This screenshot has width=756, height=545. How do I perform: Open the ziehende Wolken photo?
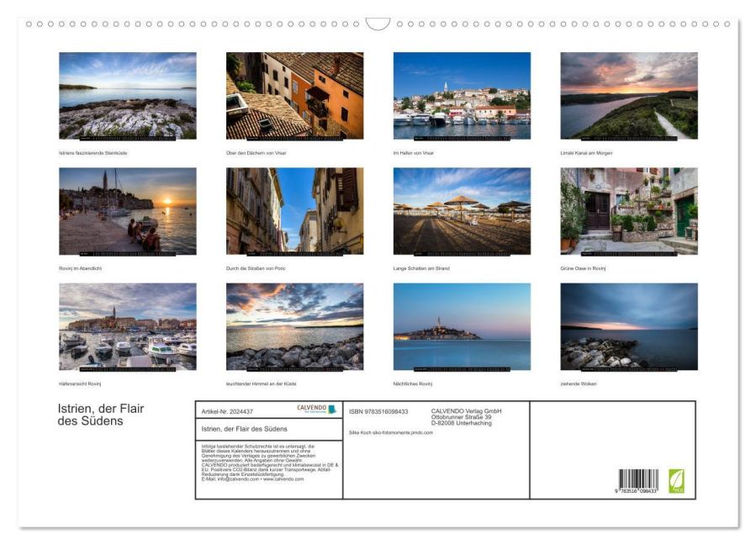(x=629, y=326)
